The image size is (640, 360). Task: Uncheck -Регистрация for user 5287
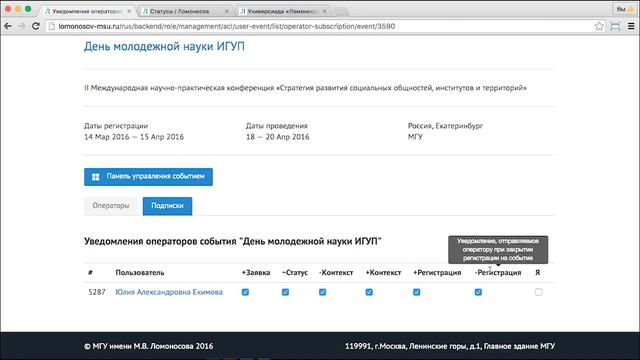pos(478,292)
